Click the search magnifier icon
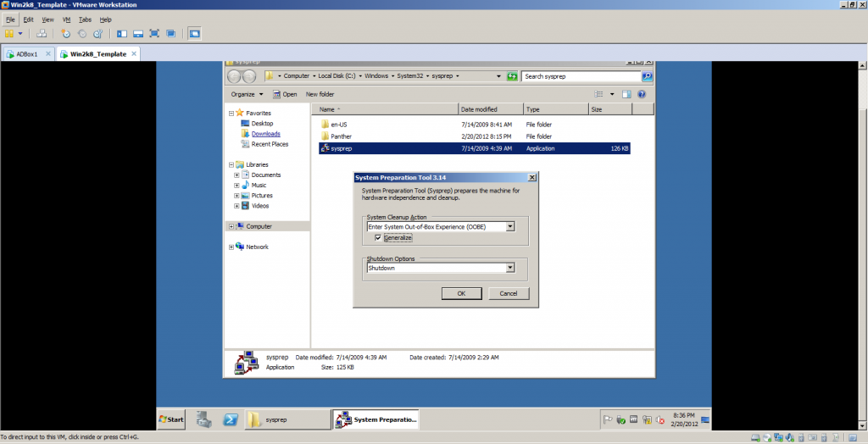Viewport: 868px width, 444px height. pyautogui.click(x=647, y=76)
